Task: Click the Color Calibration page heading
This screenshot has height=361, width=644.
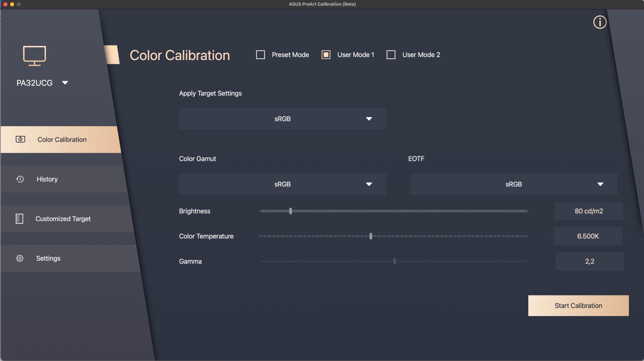Action: pos(180,55)
